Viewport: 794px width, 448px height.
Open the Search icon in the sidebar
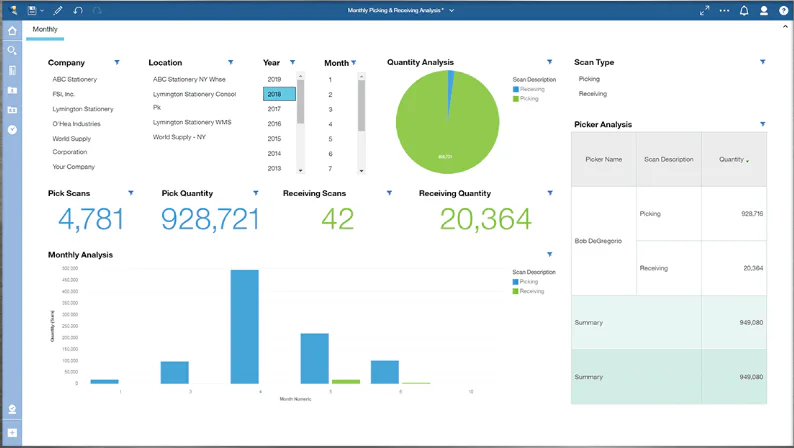tap(12, 51)
